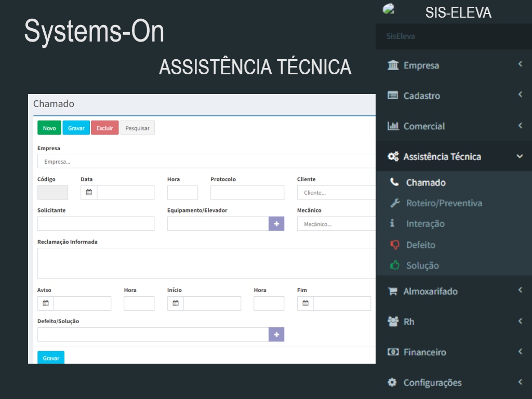532x399 pixels.
Task: Expand the Comercial menu chevron
Action: pyautogui.click(x=520, y=125)
